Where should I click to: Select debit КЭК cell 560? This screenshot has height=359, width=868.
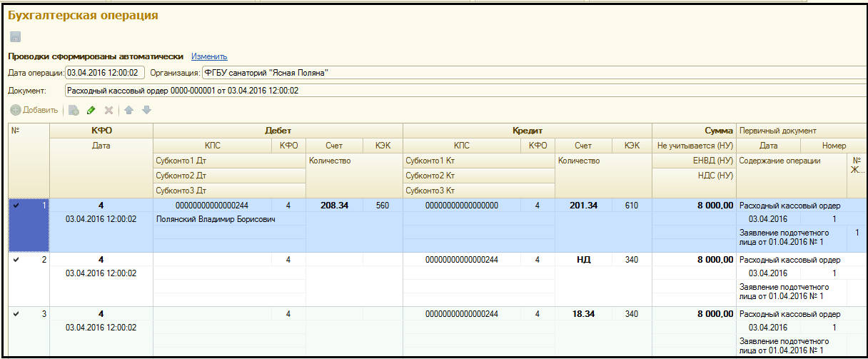[x=383, y=206]
